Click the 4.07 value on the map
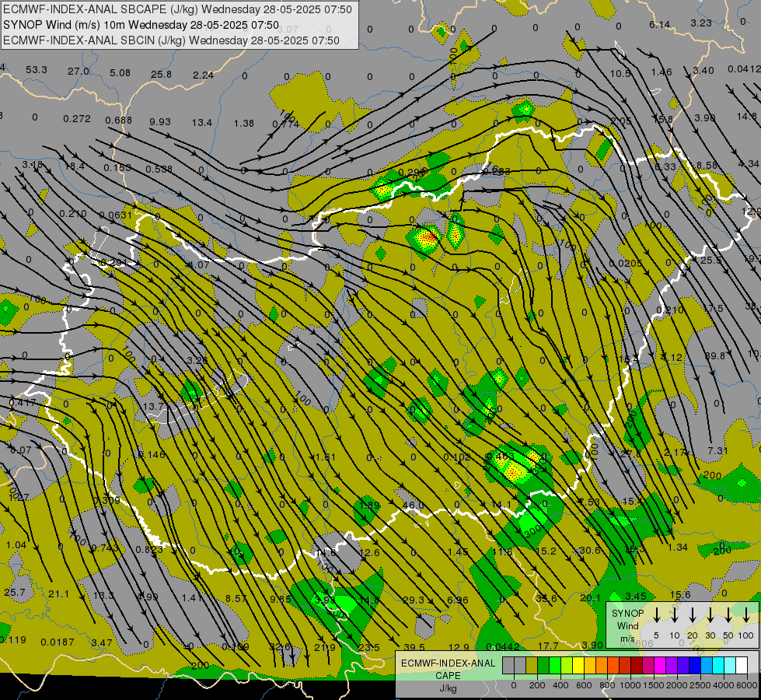This screenshot has height=700, width=761. [x=198, y=265]
